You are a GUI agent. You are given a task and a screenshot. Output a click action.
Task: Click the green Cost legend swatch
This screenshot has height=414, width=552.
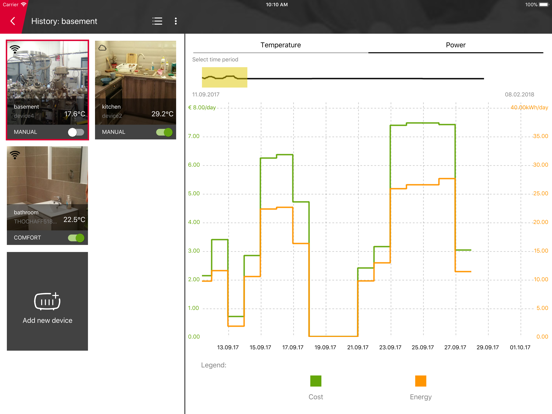(x=316, y=381)
